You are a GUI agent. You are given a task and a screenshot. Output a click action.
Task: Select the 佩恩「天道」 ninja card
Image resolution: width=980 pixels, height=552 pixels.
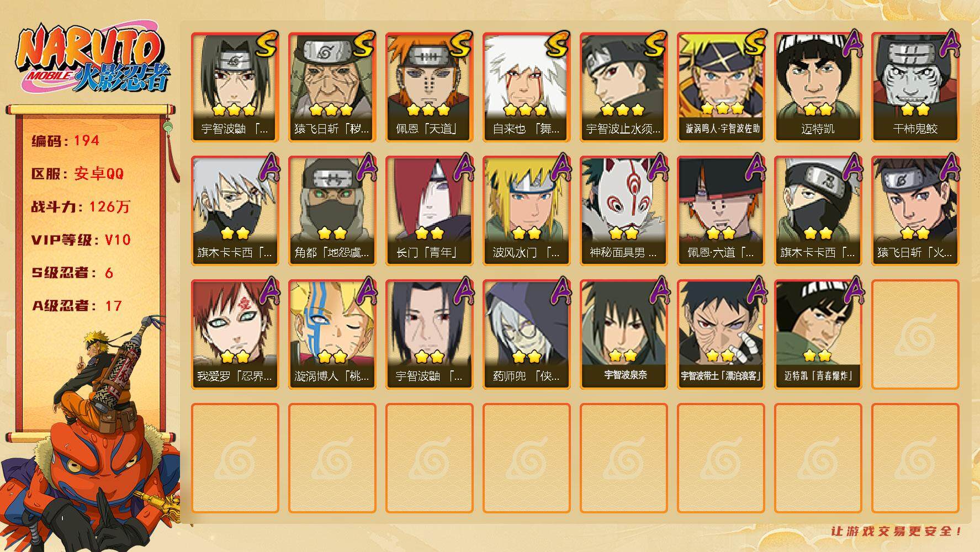pyautogui.click(x=429, y=87)
